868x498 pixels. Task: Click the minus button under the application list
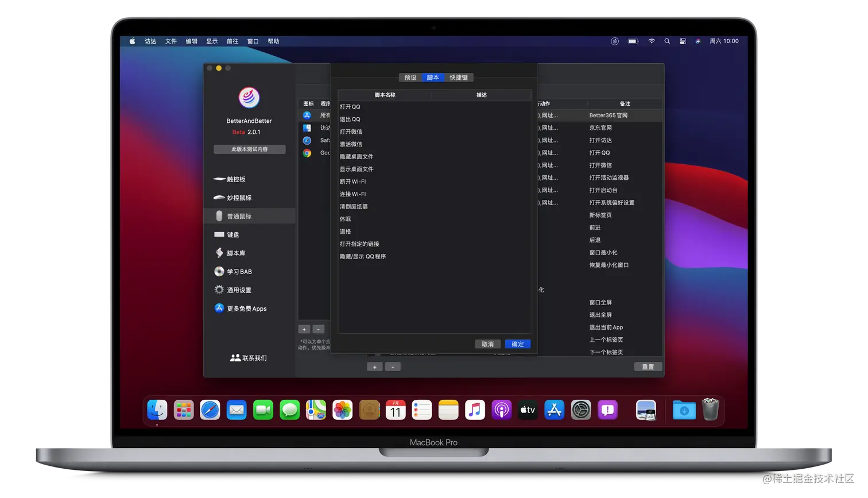(319, 330)
